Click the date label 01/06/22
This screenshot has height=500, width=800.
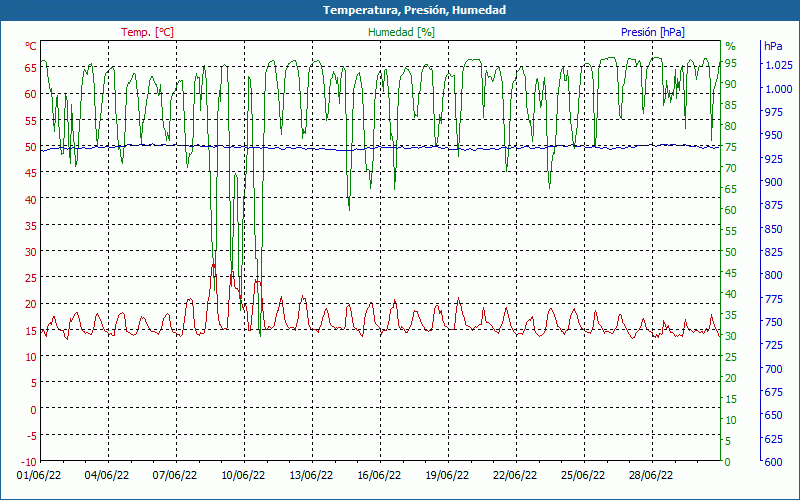(x=39, y=476)
